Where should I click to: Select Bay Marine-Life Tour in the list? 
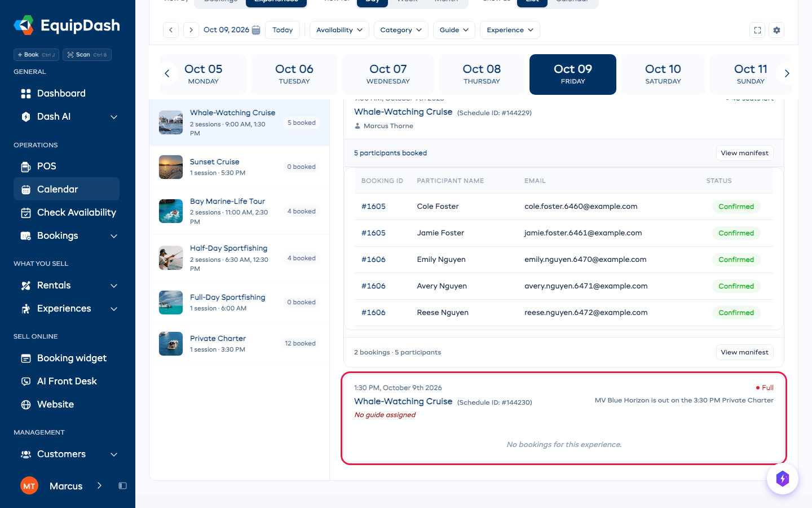pos(239,211)
